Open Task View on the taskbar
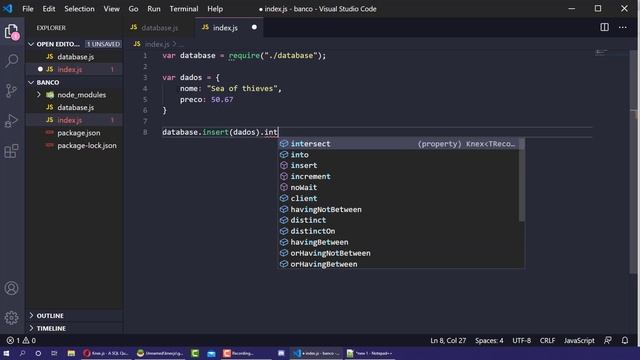The width and height of the screenshot is (640, 360). [x=54, y=353]
